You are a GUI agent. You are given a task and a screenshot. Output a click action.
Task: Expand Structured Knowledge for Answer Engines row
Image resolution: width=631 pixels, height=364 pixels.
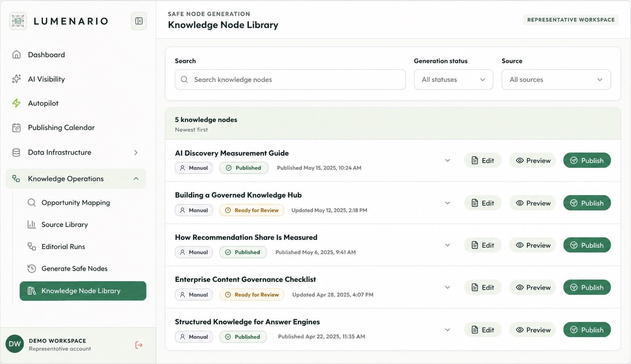click(448, 330)
